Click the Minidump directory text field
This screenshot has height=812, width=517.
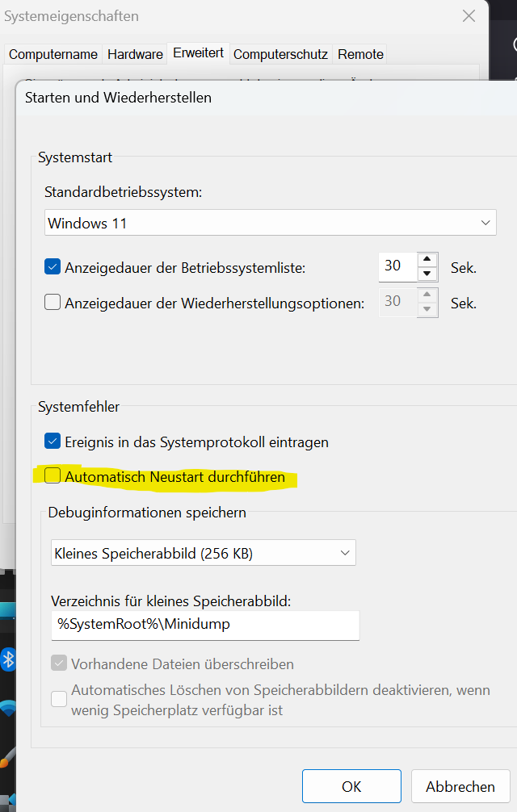[205, 624]
